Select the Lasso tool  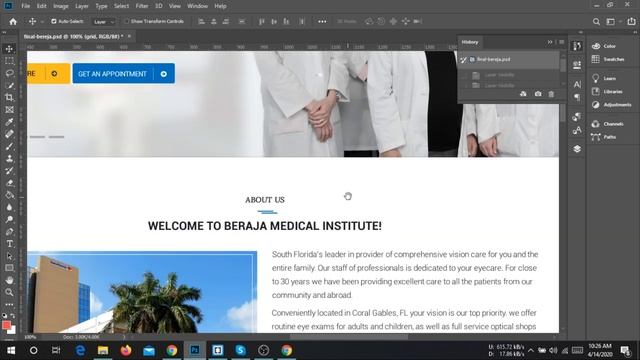pos(9,73)
